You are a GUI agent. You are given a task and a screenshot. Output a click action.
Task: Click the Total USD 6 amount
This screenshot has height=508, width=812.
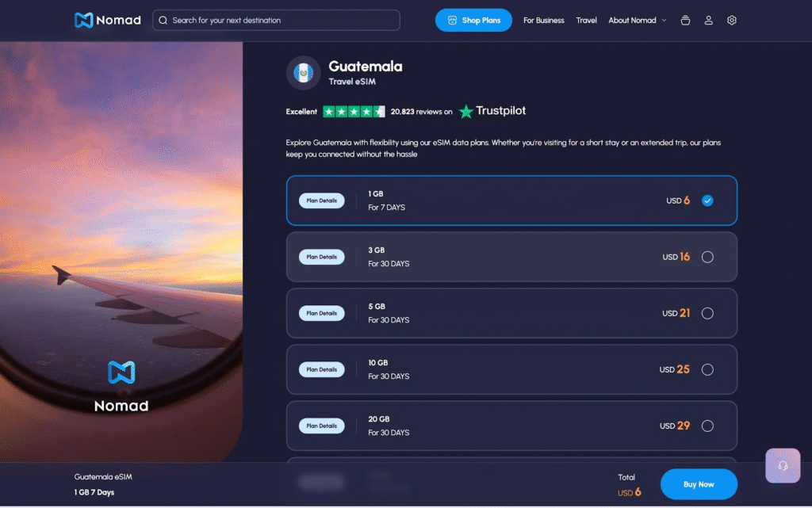(x=629, y=492)
